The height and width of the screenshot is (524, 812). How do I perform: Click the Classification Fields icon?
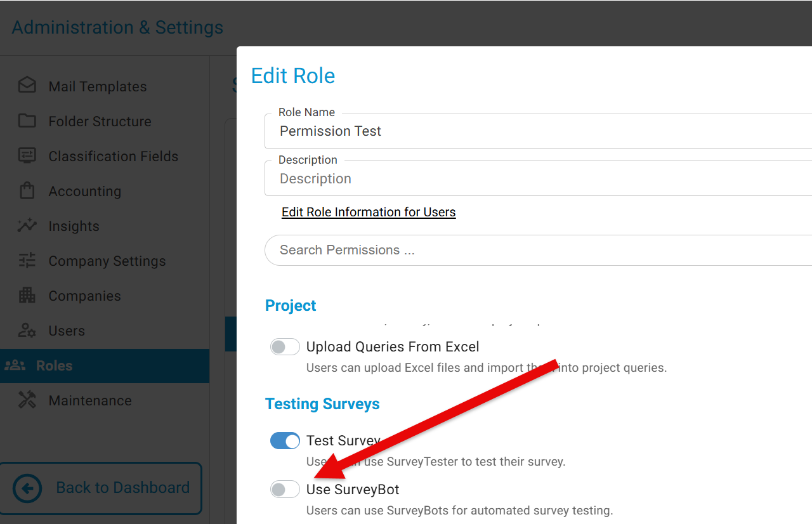click(x=27, y=155)
